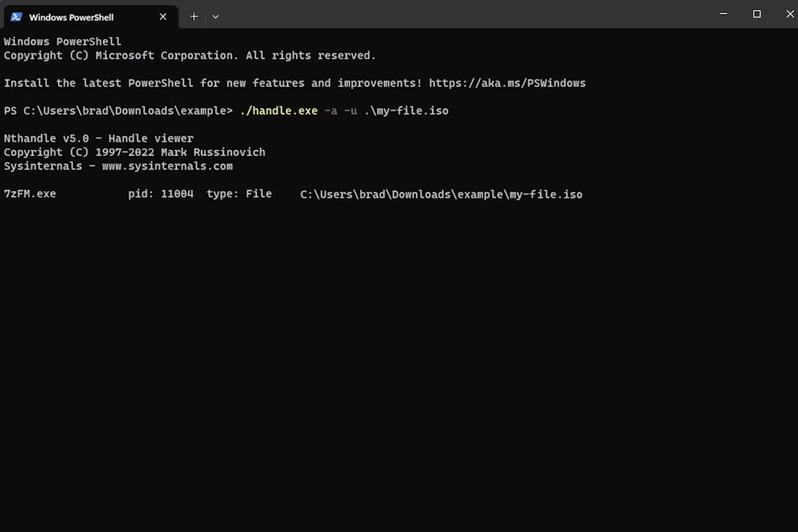The height and width of the screenshot is (532, 798).
Task: Click the ./handle.exe command text
Action: tap(278, 111)
